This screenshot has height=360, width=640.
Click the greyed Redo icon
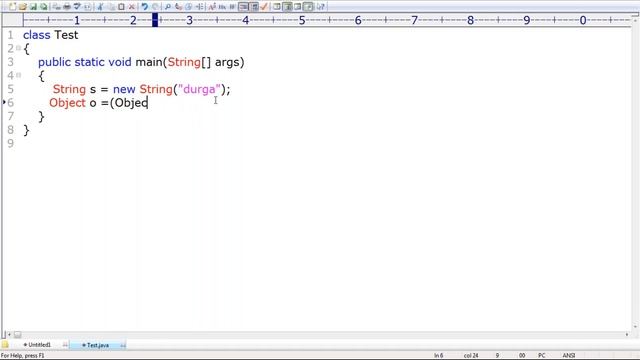click(155, 7)
